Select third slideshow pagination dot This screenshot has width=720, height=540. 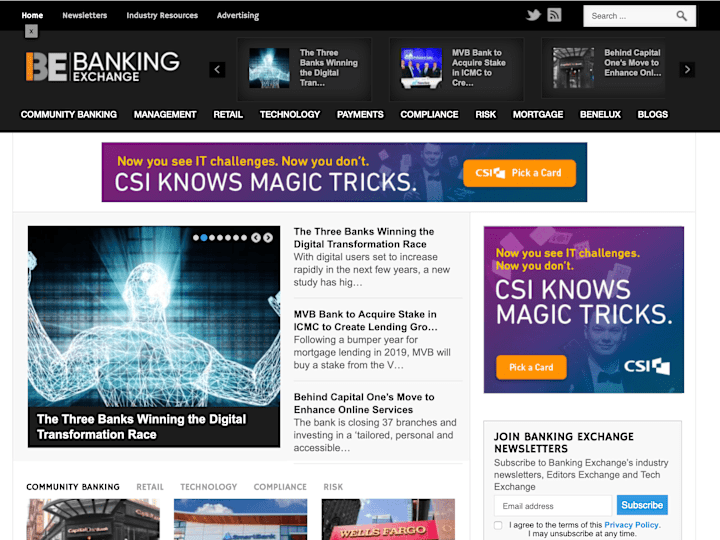tap(212, 237)
